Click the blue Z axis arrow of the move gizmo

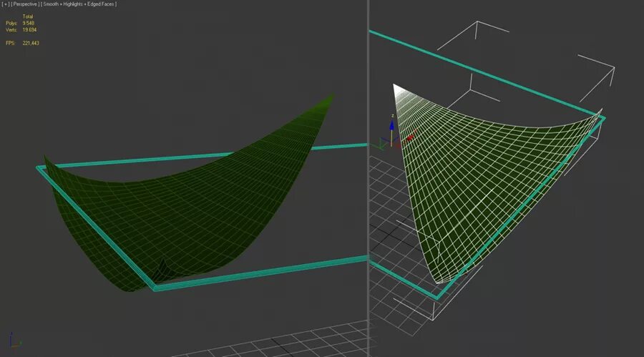tap(392, 127)
